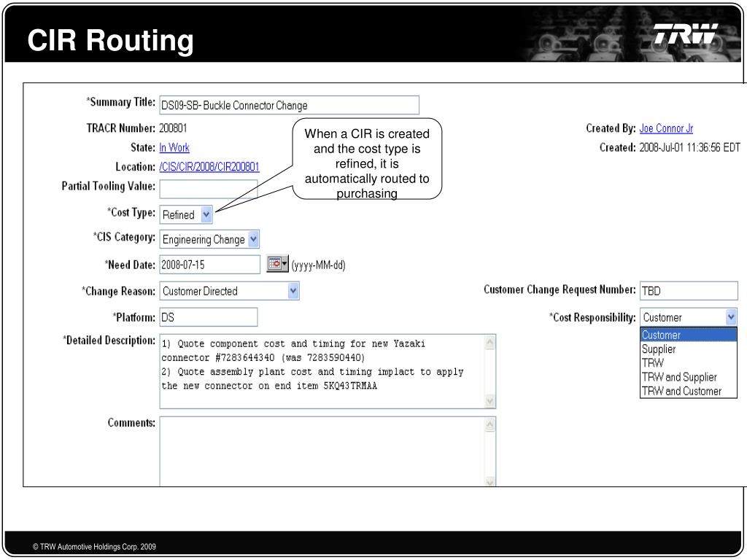Screen dimensions: 747x560
Task: Open the In Work state link
Action: 174,147
